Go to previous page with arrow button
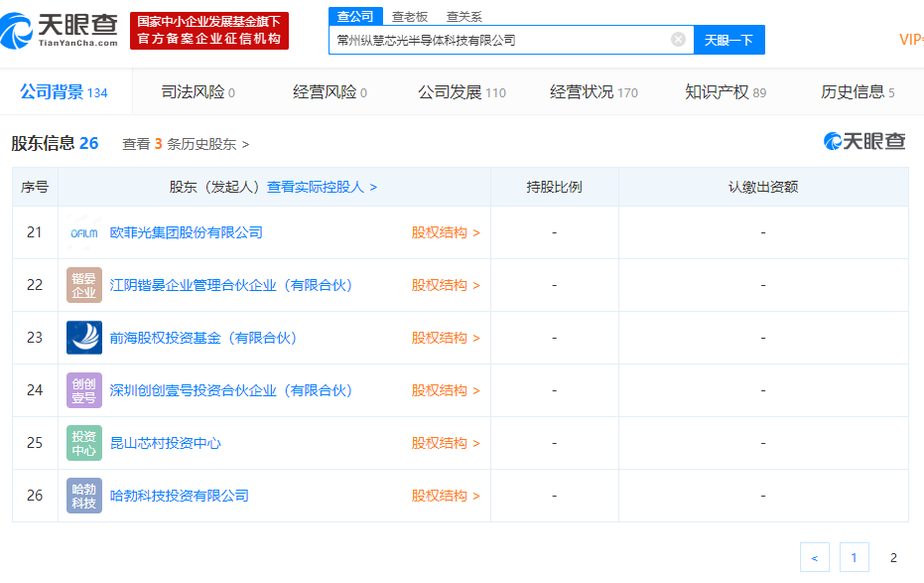This screenshot has width=924, height=583. click(814, 557)
